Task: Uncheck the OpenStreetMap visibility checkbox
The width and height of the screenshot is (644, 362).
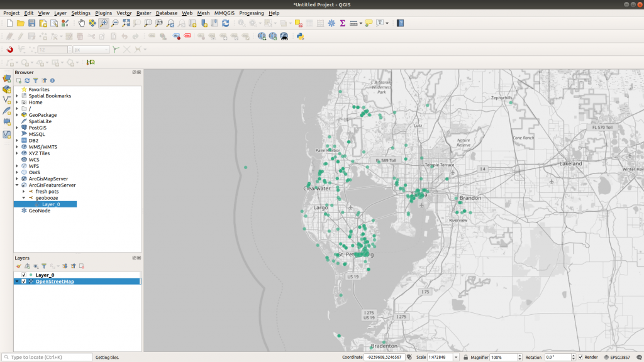Action: tap(24, 282)
